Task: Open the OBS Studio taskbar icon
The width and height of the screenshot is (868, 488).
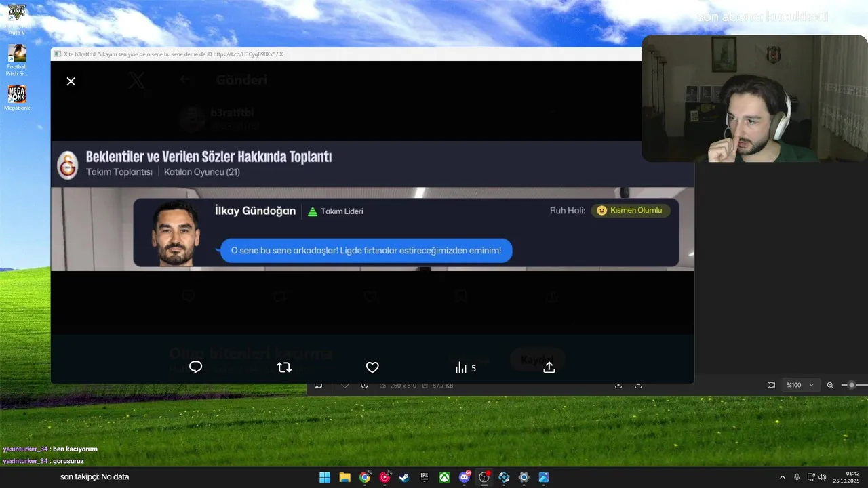Action: (484, 477)
